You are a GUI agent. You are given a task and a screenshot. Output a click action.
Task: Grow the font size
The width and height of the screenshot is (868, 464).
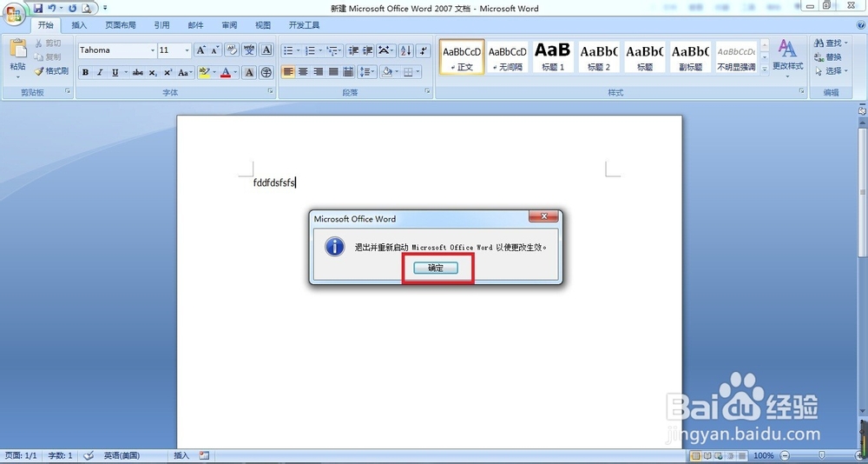point(201,50)
